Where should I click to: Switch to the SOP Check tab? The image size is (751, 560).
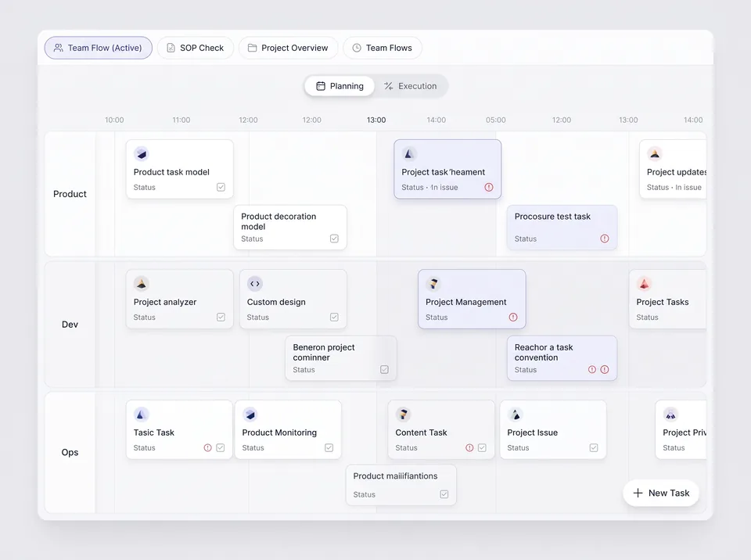click(196, 48)
